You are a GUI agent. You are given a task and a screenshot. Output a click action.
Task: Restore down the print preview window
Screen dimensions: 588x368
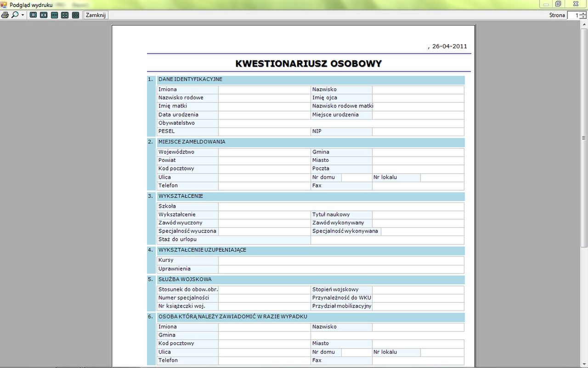pos(558,4)
